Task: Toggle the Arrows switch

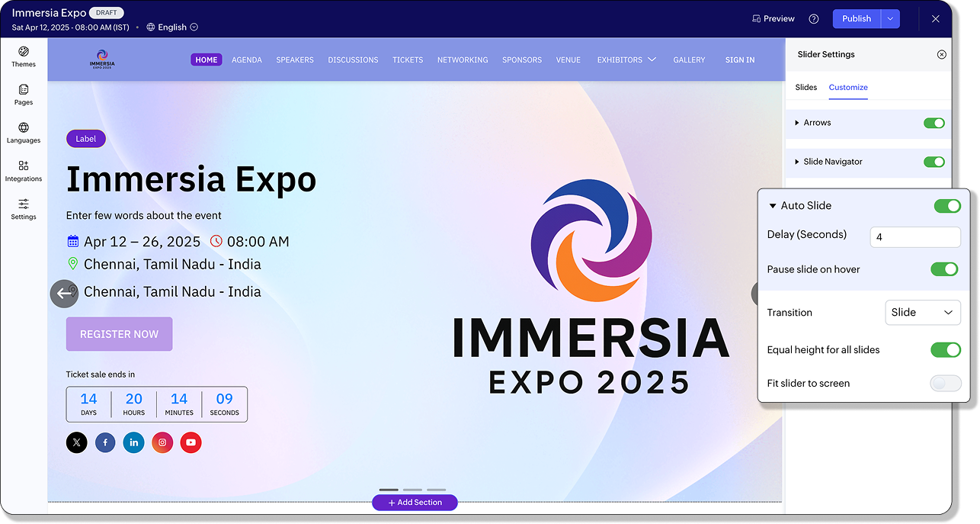Action: pos(934,123)
